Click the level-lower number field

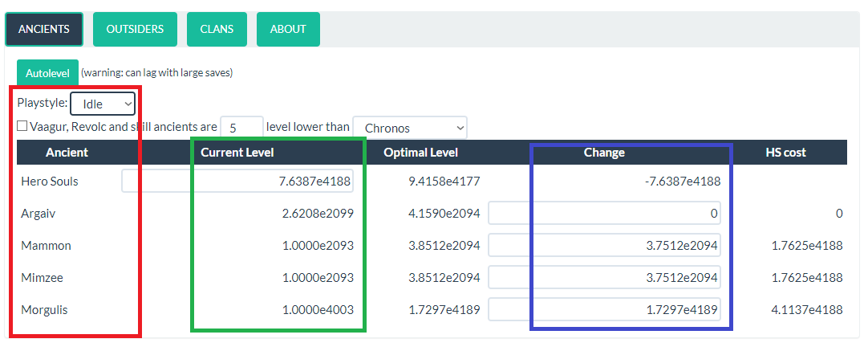pyautogui.click(x=241, y=127)
